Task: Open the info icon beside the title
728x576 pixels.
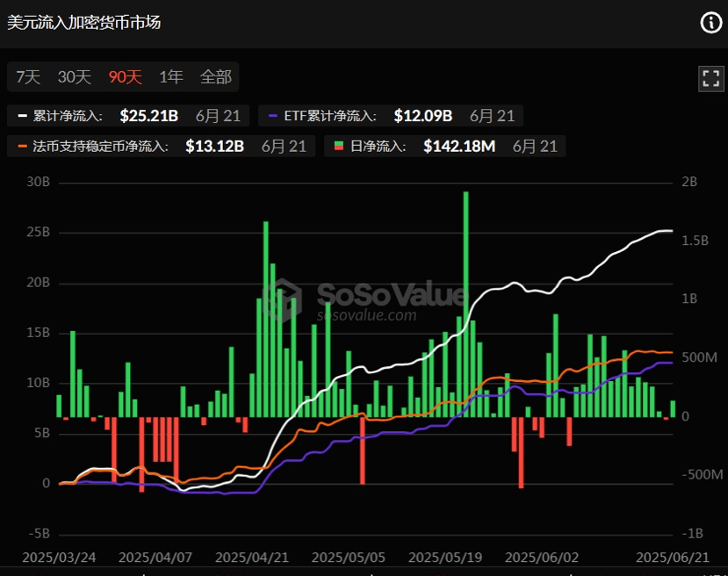Action: pos(710,22)
